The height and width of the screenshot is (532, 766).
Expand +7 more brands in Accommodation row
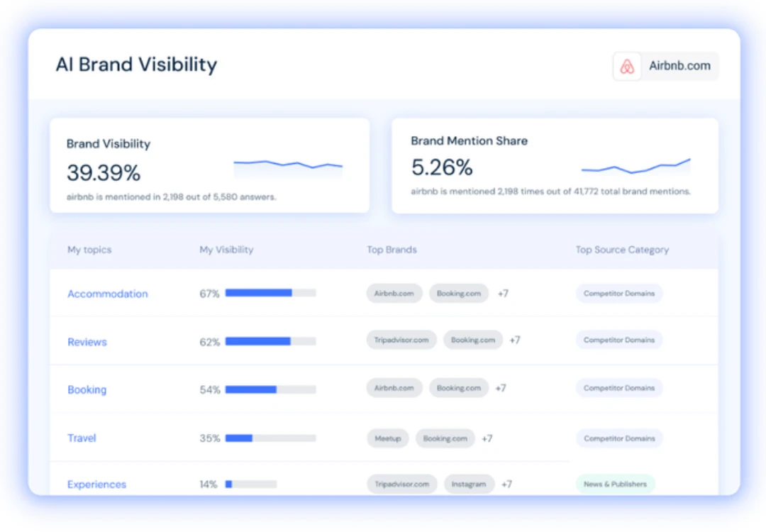pos(503,294)
